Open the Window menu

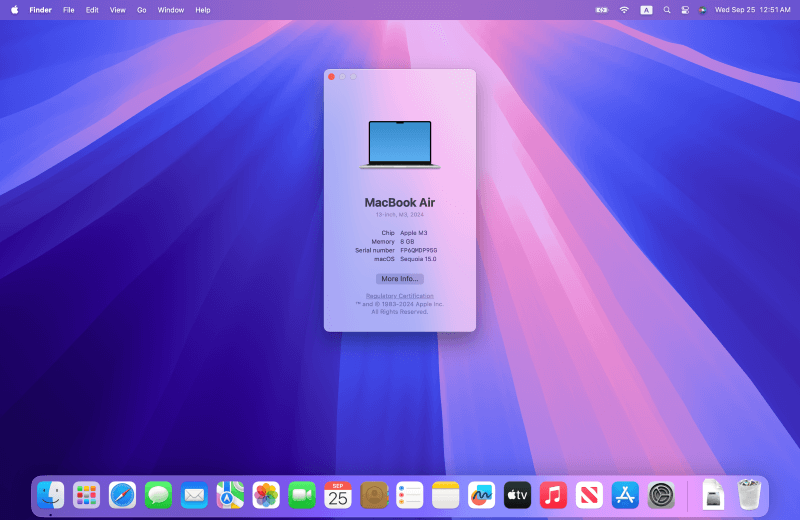170,10
